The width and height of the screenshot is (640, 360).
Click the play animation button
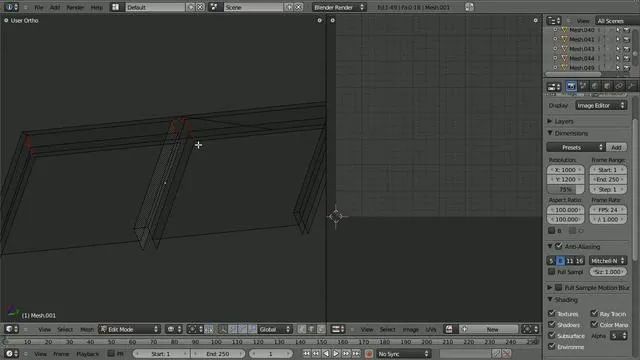pos(336,353)
